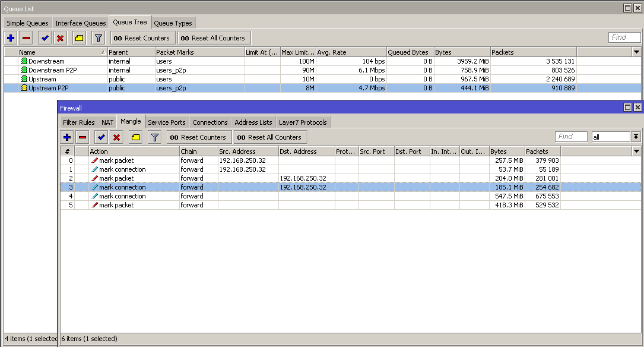Image resolution: width=644 pixels, height=347 pixels.
Task: Sort the queue list by Name column header
Action: 59,52
